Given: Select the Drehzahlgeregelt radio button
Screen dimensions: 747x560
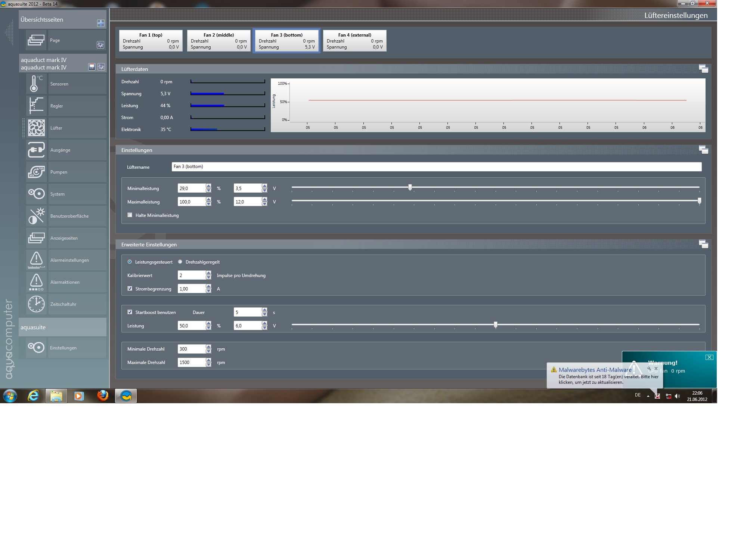Looking at the screenshot, I should (180, 262).
